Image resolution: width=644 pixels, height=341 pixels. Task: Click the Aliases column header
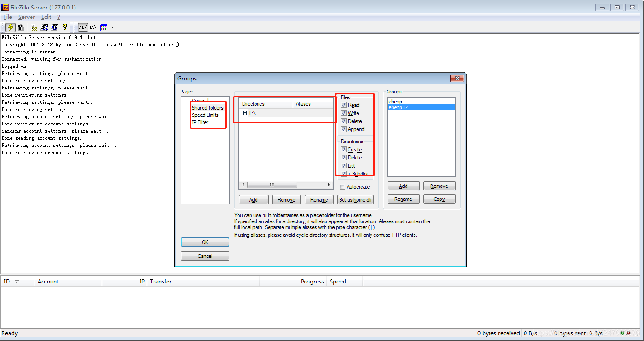click(x=313, y=104)
